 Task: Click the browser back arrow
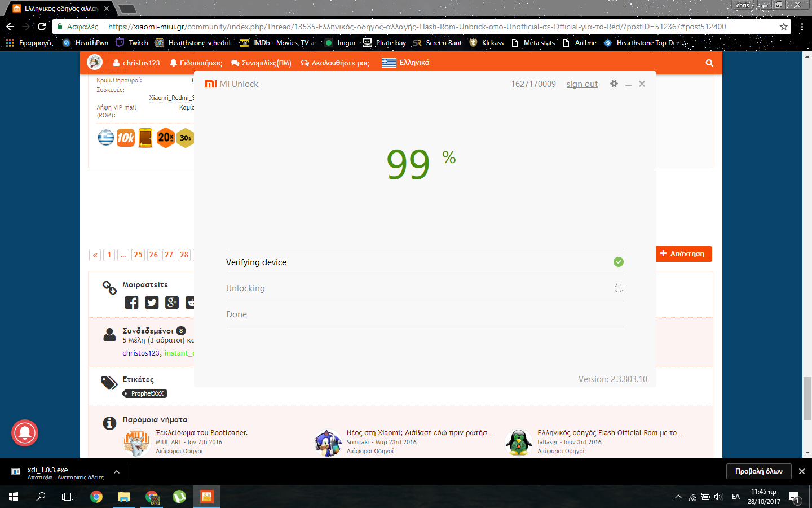pos(10,27)
